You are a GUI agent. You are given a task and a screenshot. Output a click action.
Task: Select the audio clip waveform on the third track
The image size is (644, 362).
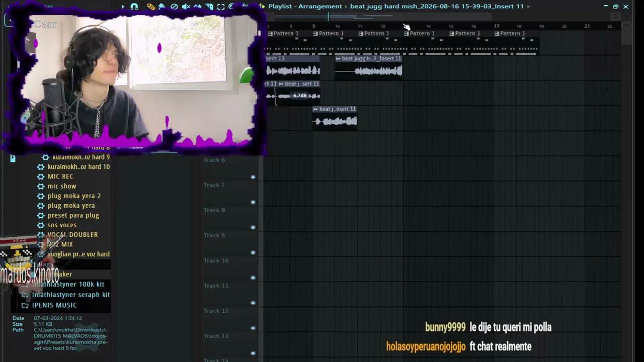pos(335,121)
